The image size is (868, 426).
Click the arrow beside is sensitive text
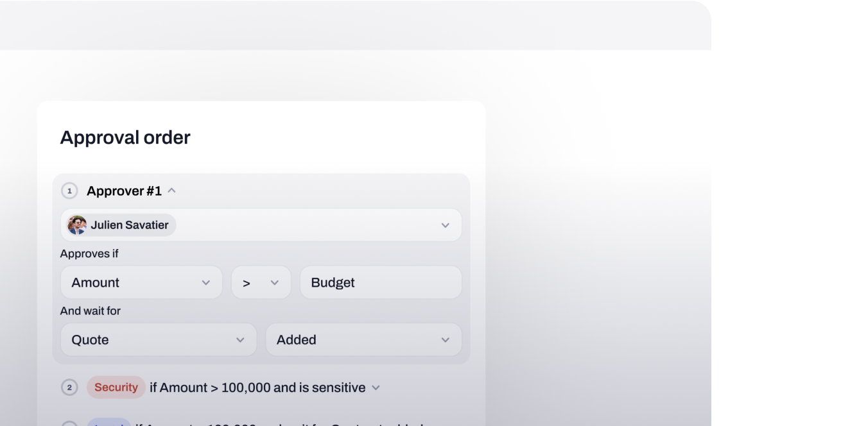(x=375, y=388)
